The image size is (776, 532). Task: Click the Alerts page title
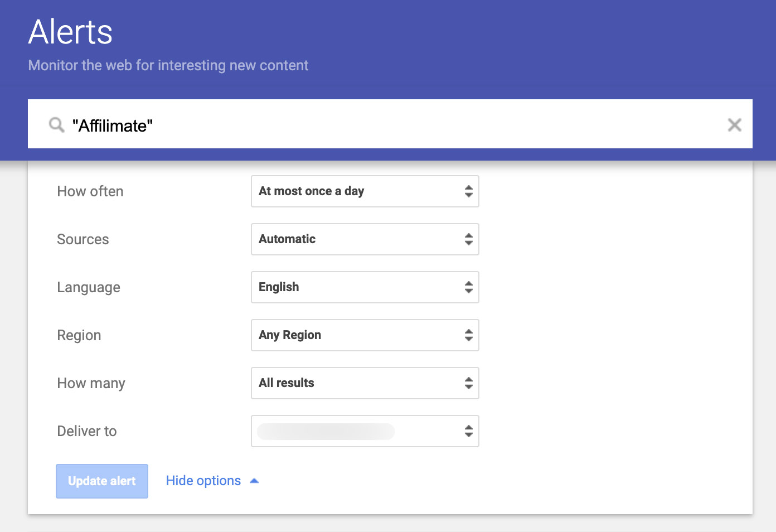click(70, 32)
